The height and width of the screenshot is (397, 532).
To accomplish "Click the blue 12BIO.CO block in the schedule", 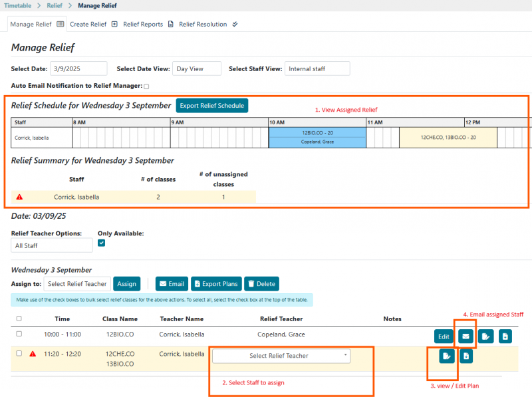I will [x=317, y=137].
